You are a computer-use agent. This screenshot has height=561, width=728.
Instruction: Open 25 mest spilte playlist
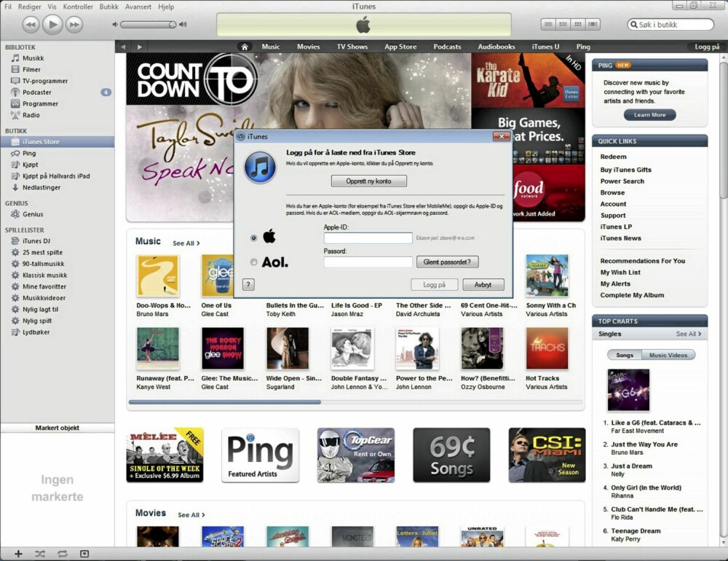(x=42, y=252)
